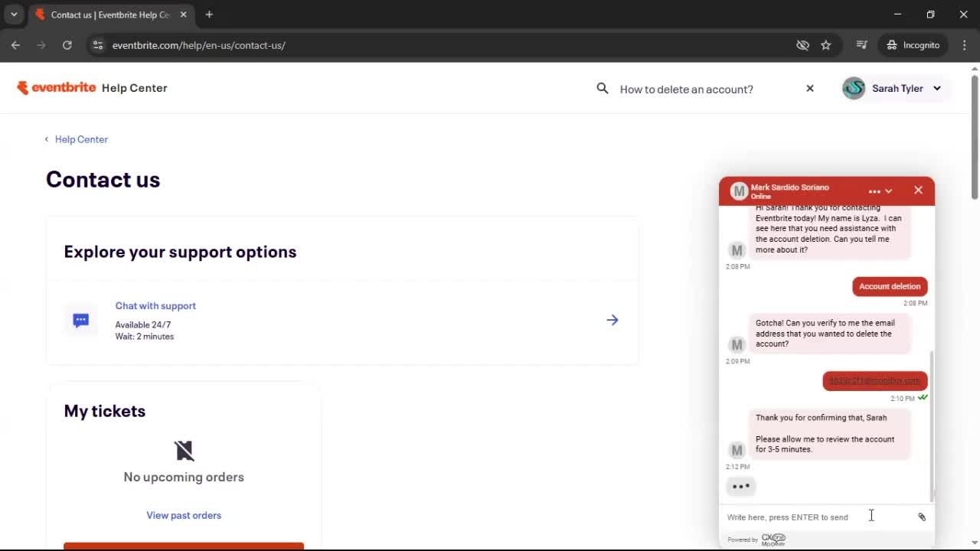Click the 'Wait: 2 minutes' text
Screen dimensions: 980x551
coord(145,337)
